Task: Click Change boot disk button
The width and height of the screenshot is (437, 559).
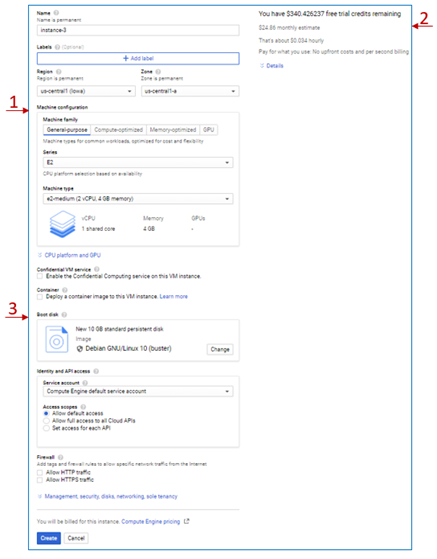Action: [x=220, y=349]
